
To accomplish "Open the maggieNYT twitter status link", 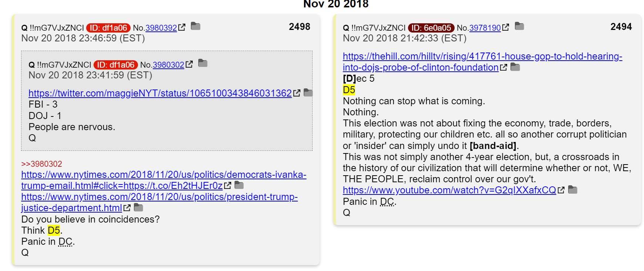I will point(160,93).
